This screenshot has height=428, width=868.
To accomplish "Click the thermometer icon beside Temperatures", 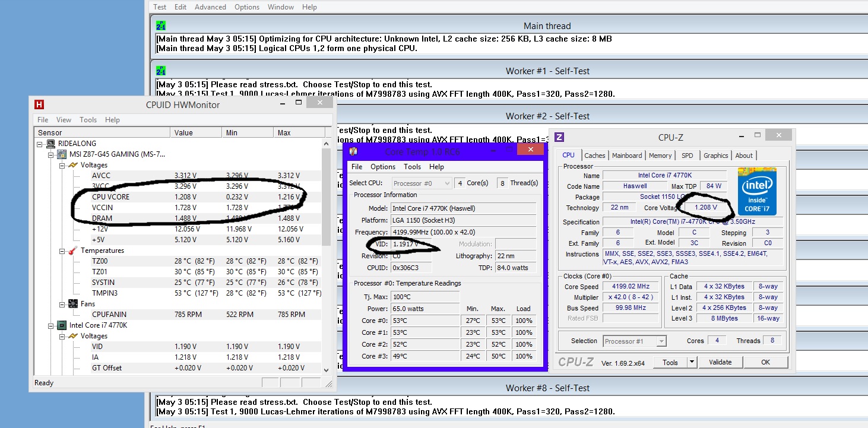I will pos(73,251).
